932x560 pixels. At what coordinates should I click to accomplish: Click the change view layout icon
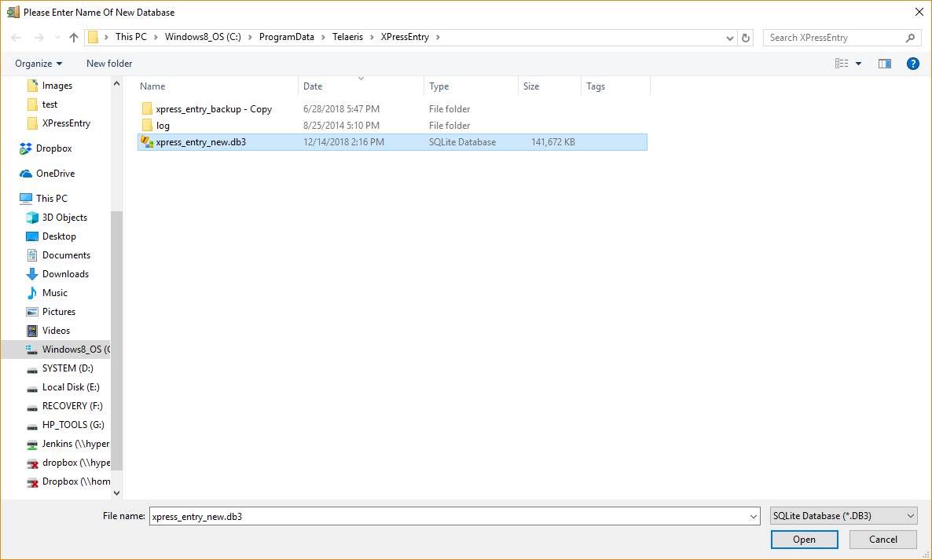(842, 64)
